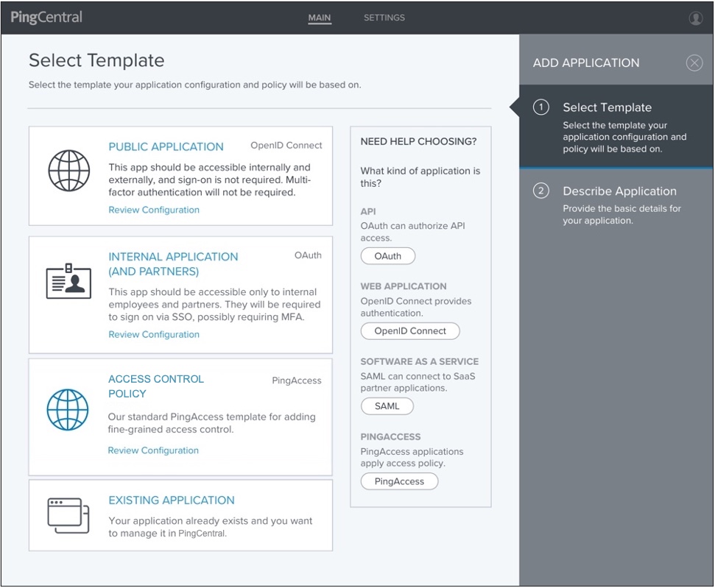Click the OAuth pill button
The height and width of the screenshot is (588, 715).
tap(388, 256)
